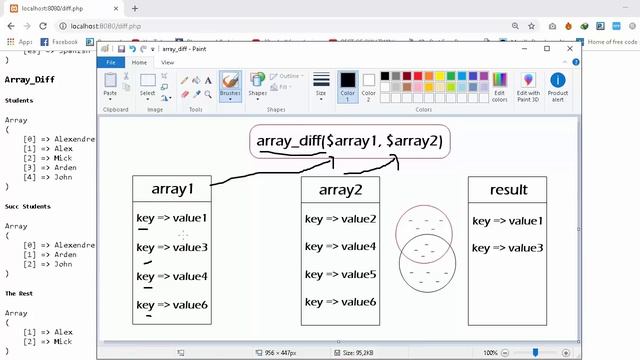This screenshot has height=360, width=640.
Task: Pick the red color swatch
Action: (x=418, y=76)
